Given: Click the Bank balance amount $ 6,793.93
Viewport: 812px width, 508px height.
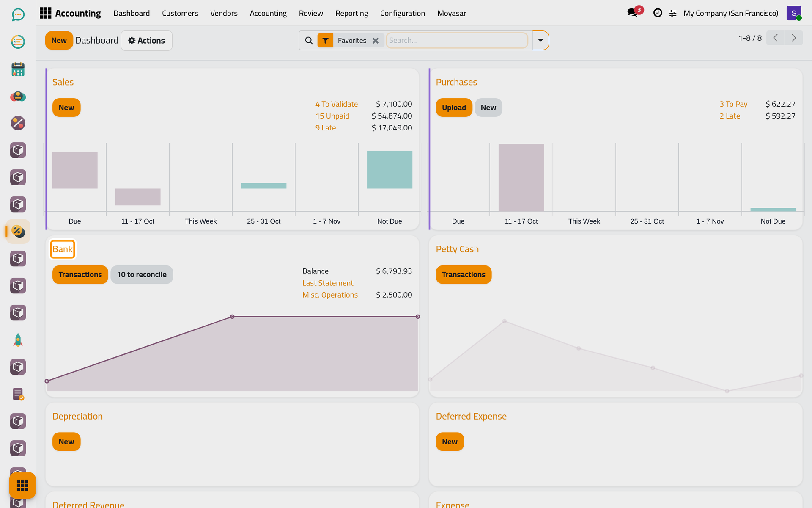Looking at the screenshot, I should (394, 271).
